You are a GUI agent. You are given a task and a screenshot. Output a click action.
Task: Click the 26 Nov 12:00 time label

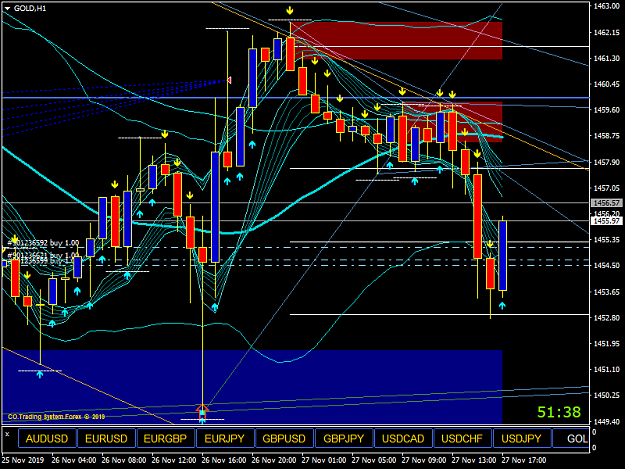pos(174,460)
